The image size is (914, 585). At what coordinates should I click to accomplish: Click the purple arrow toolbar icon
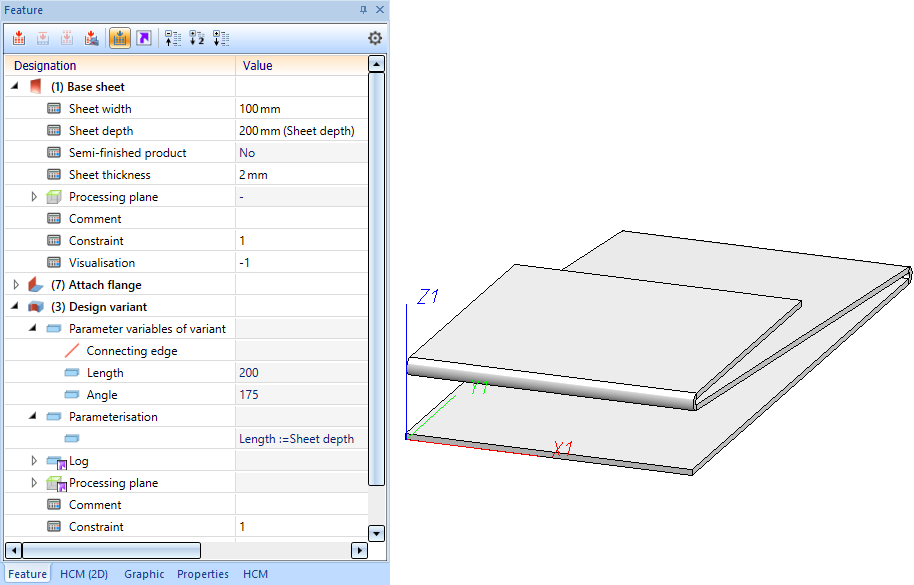[144, 38]
